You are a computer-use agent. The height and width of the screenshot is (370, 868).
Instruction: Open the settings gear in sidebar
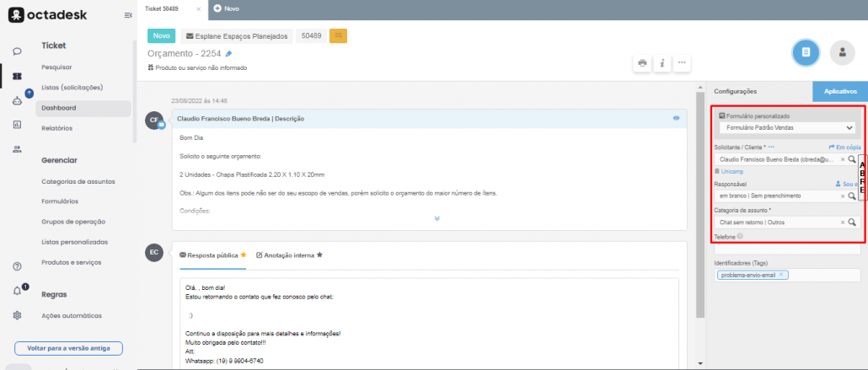pyautogui.click(x=17, y=315)
